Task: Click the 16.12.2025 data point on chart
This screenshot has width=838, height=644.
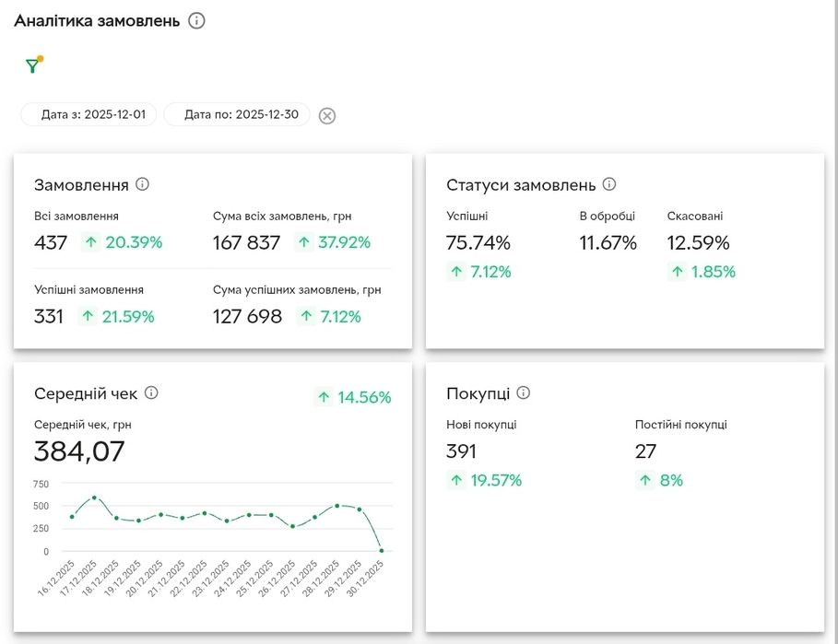Action: pos(72,517)
